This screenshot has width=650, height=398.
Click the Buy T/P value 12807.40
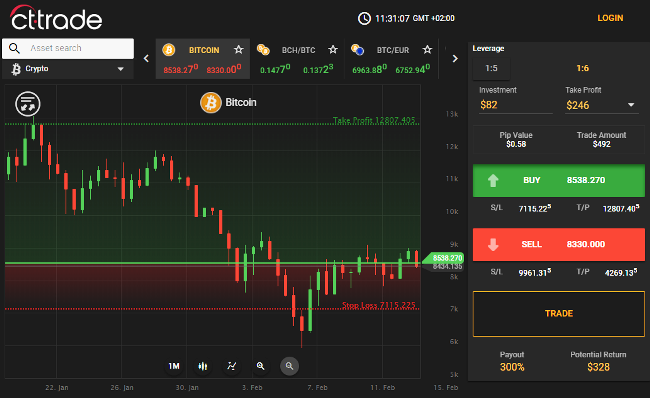(x=621, y=209)
